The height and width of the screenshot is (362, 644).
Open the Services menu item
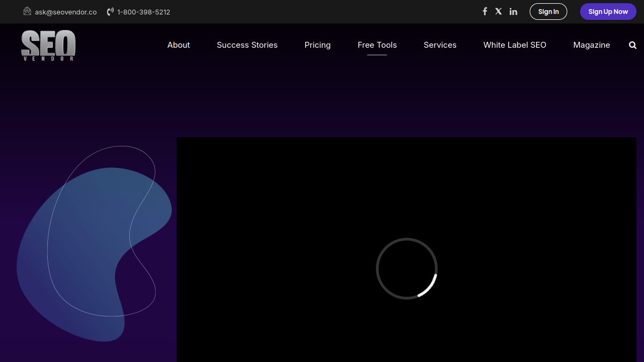point(440,45)
